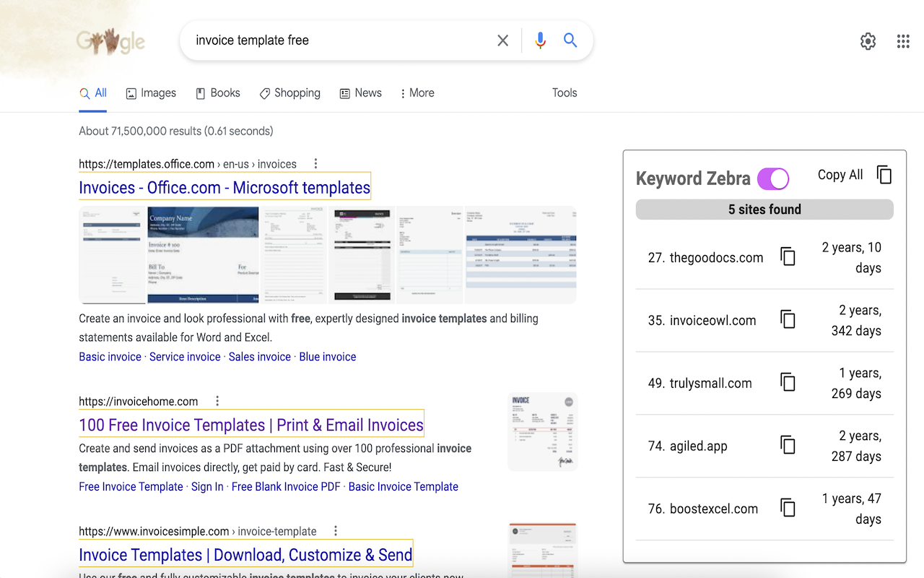Viewport: 924px width, 578px height.
Task: Click the Copy All label
Action: click(840, 175)
